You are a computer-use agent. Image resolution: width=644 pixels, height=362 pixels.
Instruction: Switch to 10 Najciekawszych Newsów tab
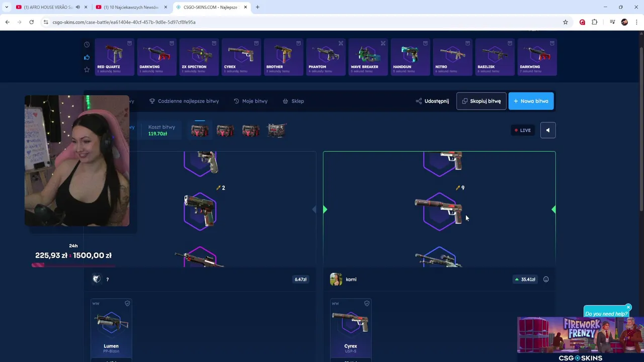click(131, 7)
